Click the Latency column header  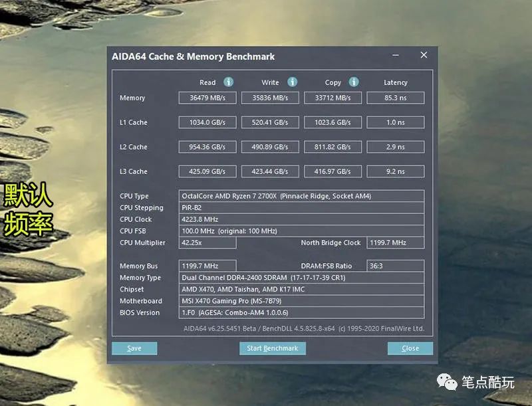click(x=396, y=82)
